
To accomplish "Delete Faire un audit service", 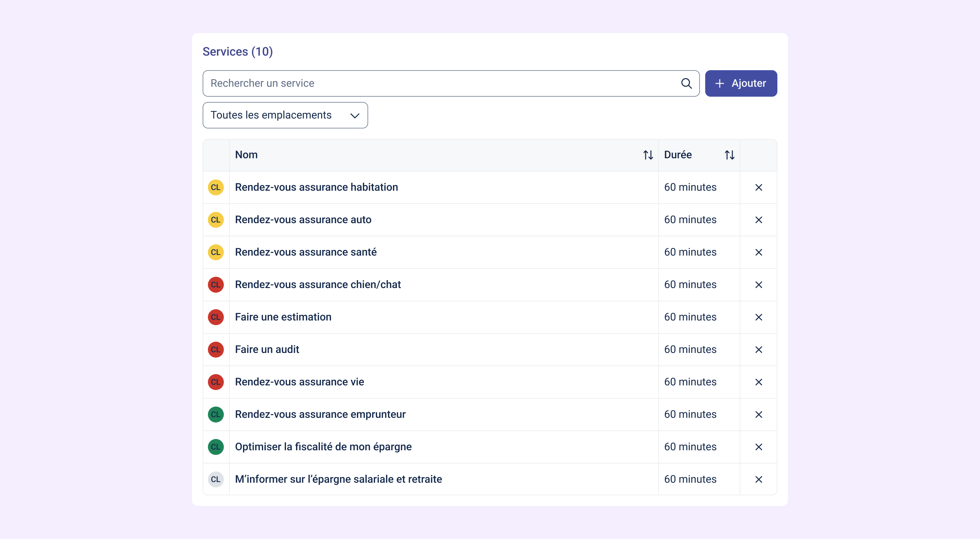I will click(x=758, y=350).
